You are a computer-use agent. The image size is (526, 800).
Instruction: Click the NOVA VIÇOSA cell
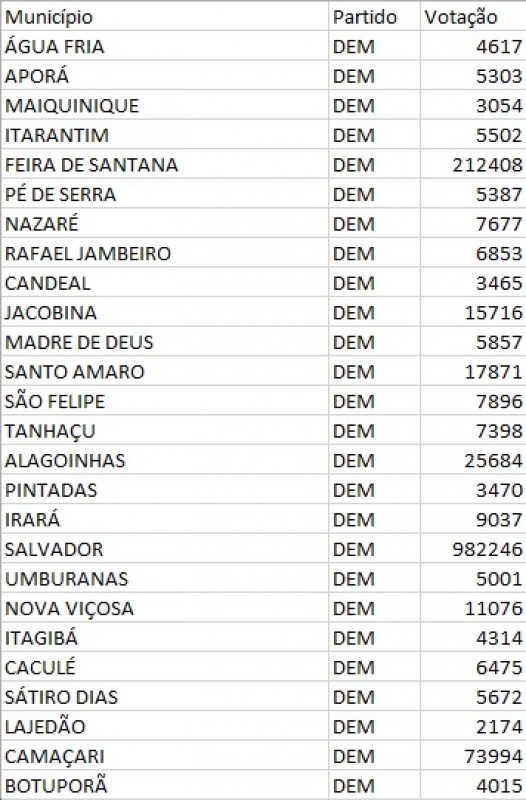pos(165,608)
